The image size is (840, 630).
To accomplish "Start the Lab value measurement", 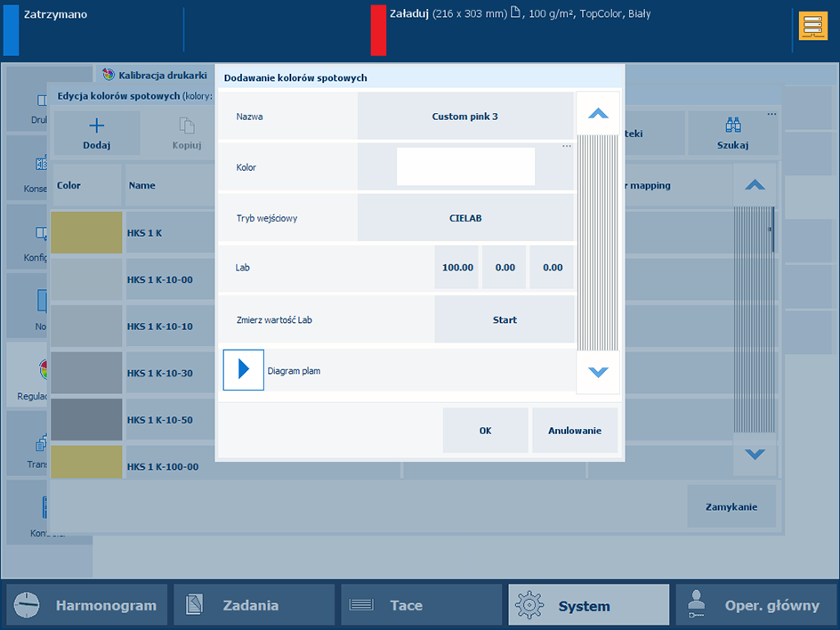I will tap(505, 319).
